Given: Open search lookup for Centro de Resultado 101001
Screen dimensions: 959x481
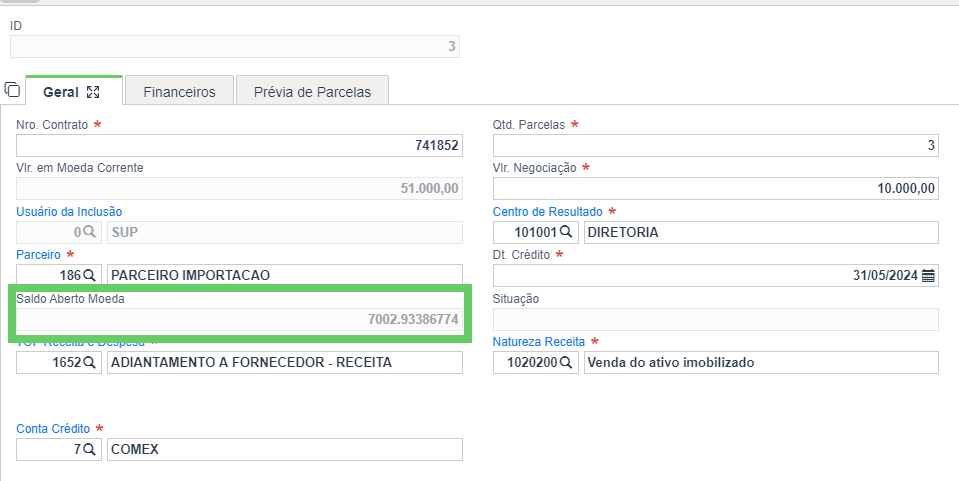Looking at the screenshot, I should tap(566, 232).
